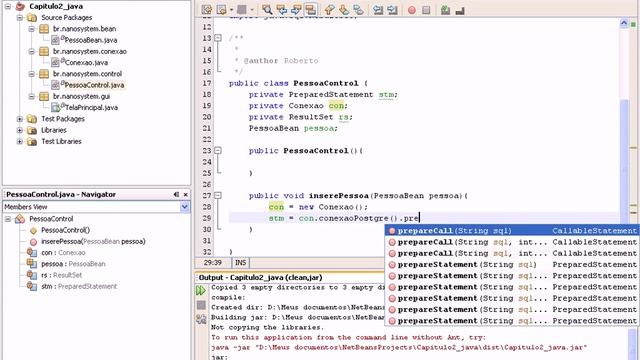Shift line right icon
The height and width of the screenshot is (360, 640).
pos(392,10)
